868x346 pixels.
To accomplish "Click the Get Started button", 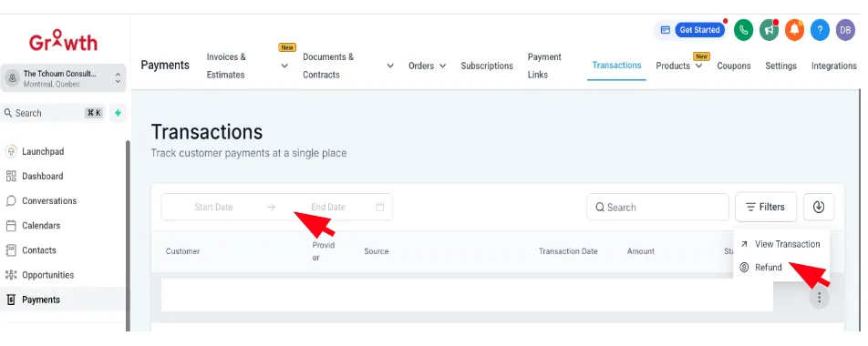I will coord(699,30).
